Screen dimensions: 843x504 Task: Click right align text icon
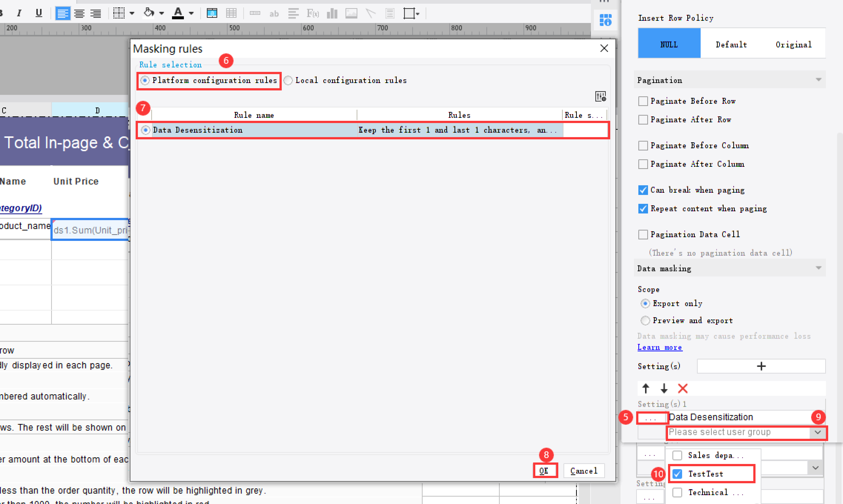(96, 13)
